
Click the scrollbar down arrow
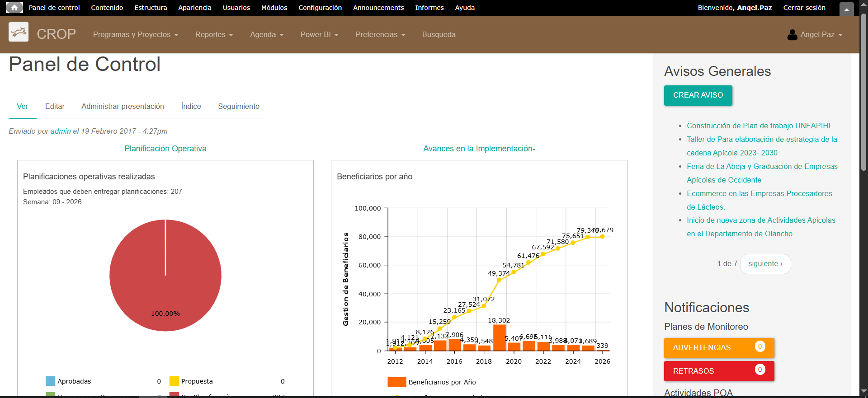click(x=863, y=391)
